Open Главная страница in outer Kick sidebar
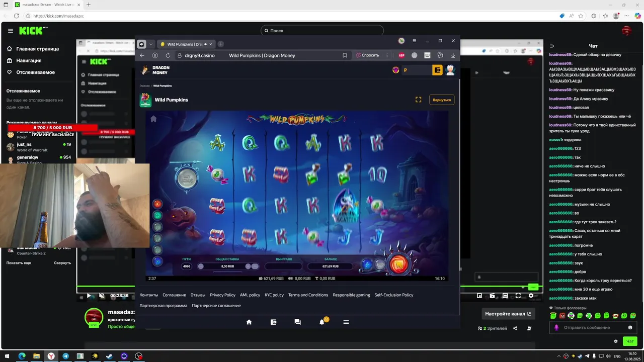 [x=33, y=49]
